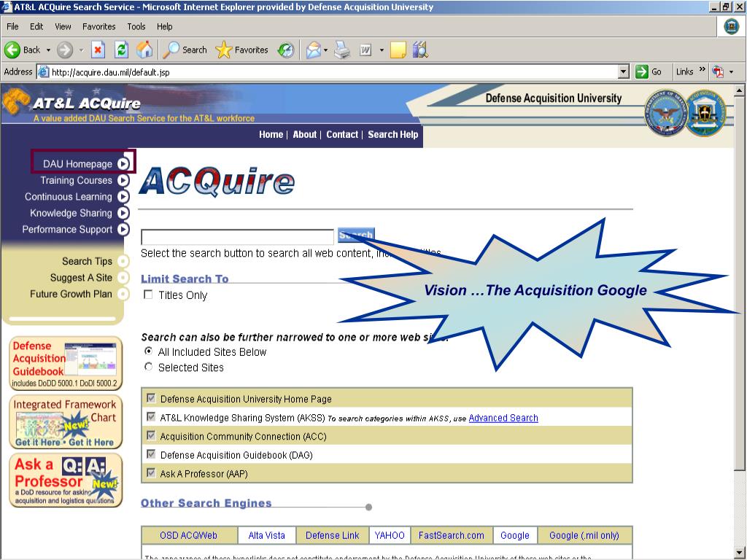Expand the Address bar dropdown

[624, 72]
